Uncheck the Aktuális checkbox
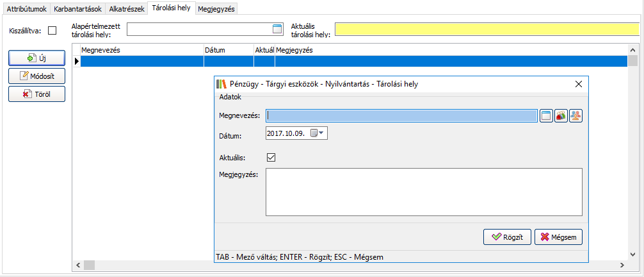 (271, 157)
